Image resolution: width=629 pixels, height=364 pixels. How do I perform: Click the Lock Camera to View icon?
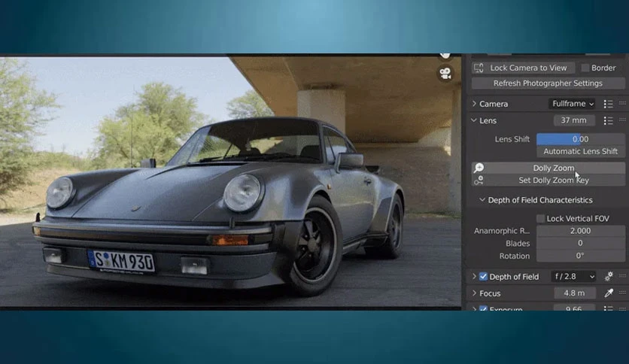tap(479, 68)
